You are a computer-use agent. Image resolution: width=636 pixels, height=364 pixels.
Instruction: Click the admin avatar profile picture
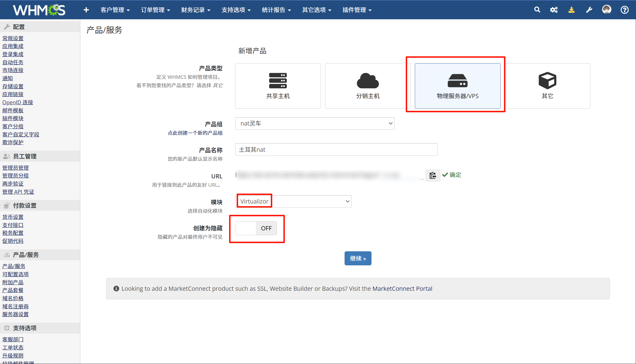click(x=607, y=10)
